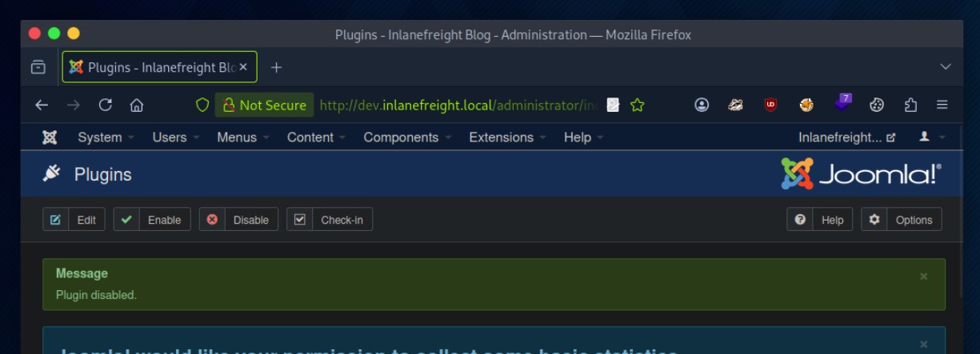980x354 pixels.
Task: Click the URL address bar field
Action: coord(456,105)
